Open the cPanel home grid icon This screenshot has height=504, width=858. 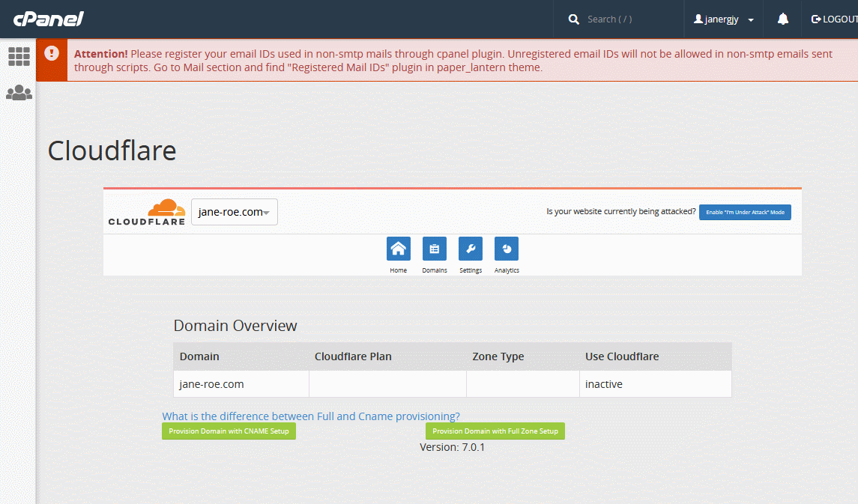[x=19, y=56]
